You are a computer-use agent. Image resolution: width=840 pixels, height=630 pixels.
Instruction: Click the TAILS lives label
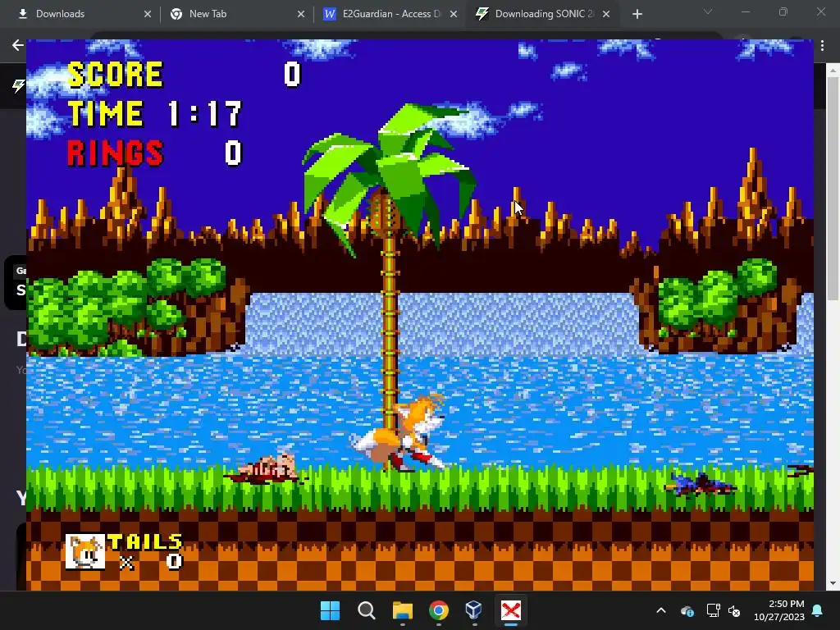point(145,541)
